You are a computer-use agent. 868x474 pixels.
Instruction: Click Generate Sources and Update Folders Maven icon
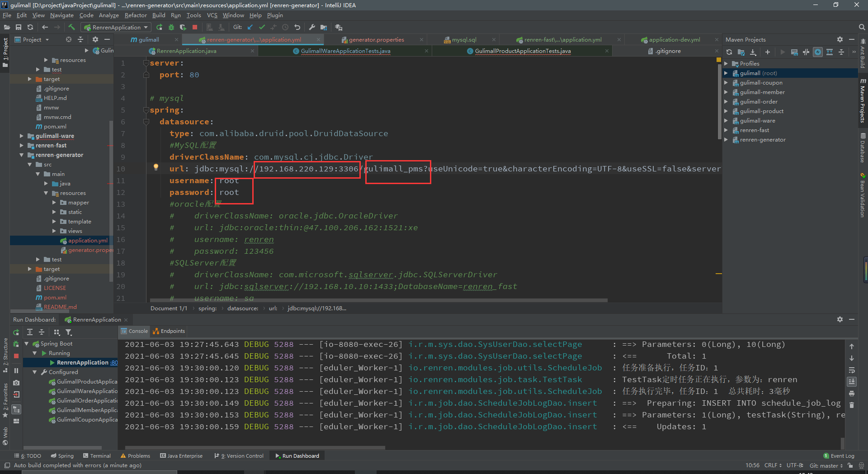coord(741,52)
